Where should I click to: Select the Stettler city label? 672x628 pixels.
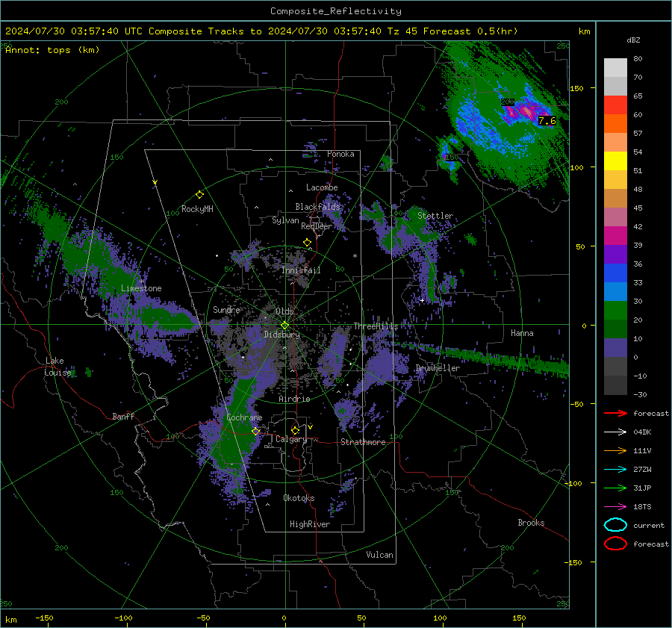point(435,216)
